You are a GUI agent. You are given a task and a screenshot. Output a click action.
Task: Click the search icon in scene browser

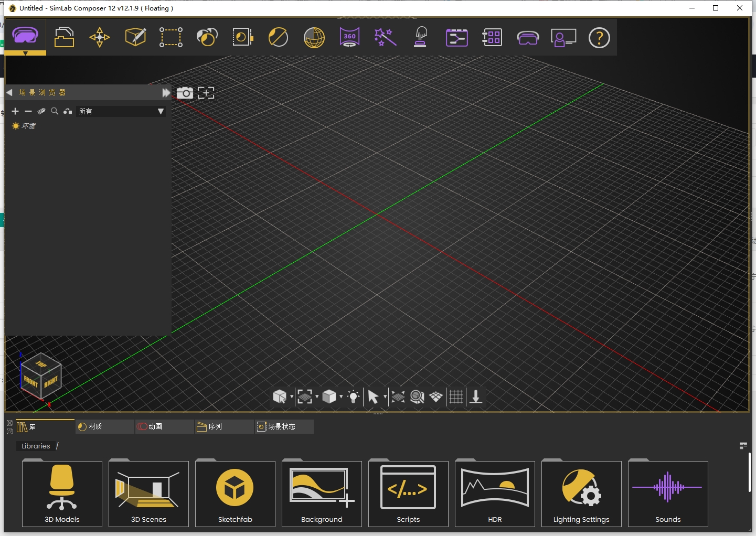(x=55, y=111)
